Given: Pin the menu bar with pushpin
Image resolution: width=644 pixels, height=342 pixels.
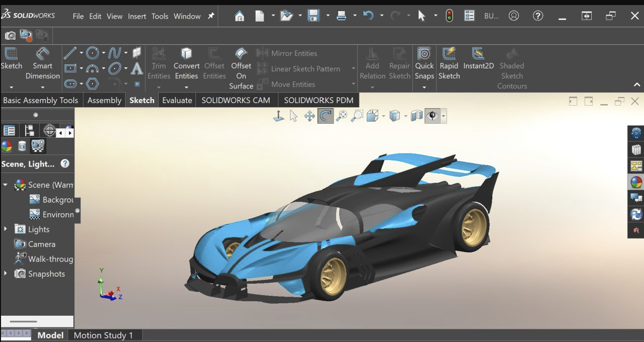Looking at the screenshot, I should tap(211, 16).
